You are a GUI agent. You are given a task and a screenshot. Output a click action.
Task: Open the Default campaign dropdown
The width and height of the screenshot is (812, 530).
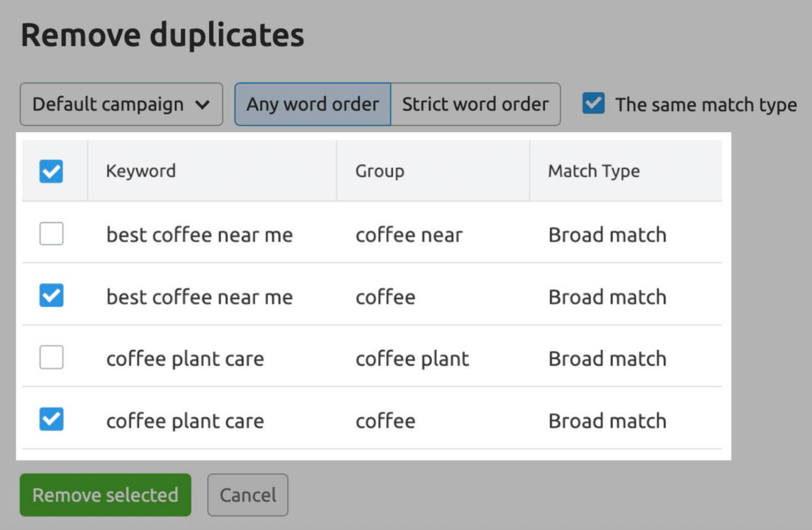pos(121,105)
